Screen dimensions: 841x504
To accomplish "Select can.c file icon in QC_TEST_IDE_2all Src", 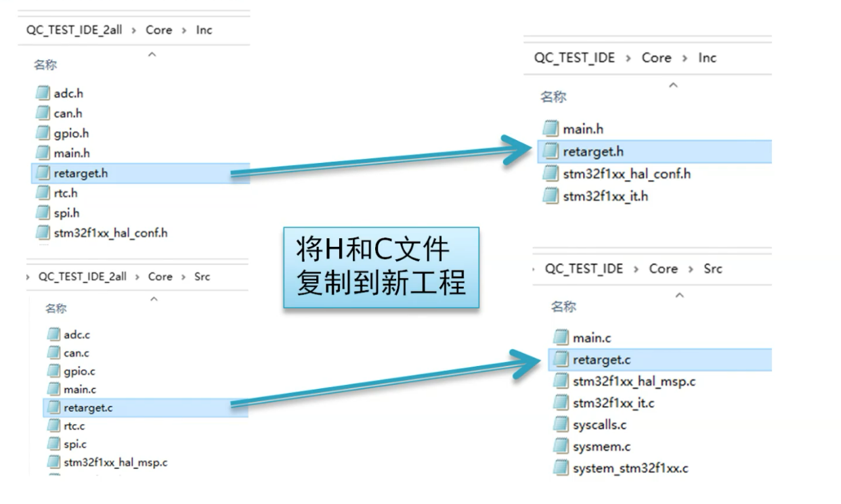I will click(53, 352).
